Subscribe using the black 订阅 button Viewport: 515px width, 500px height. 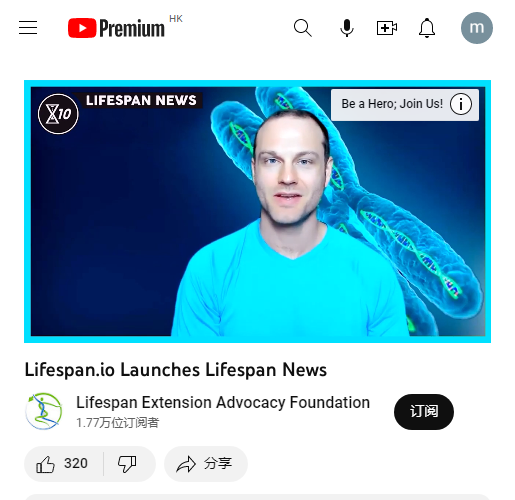point(424,412)
